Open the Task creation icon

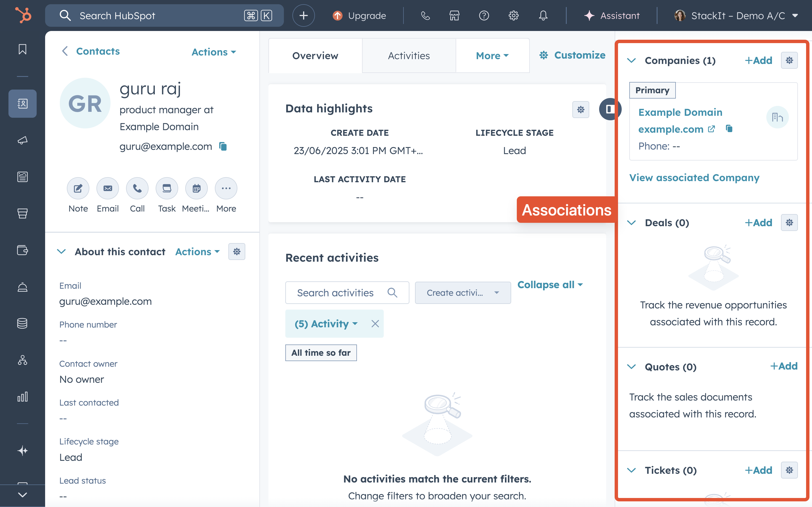(x=167, y=188)
